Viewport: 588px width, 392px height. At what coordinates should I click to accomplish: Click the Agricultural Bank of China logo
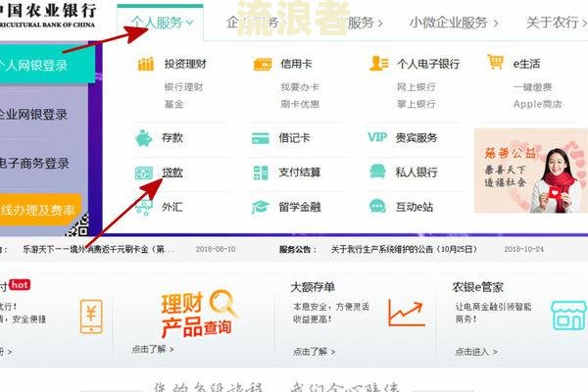(48, 16)
